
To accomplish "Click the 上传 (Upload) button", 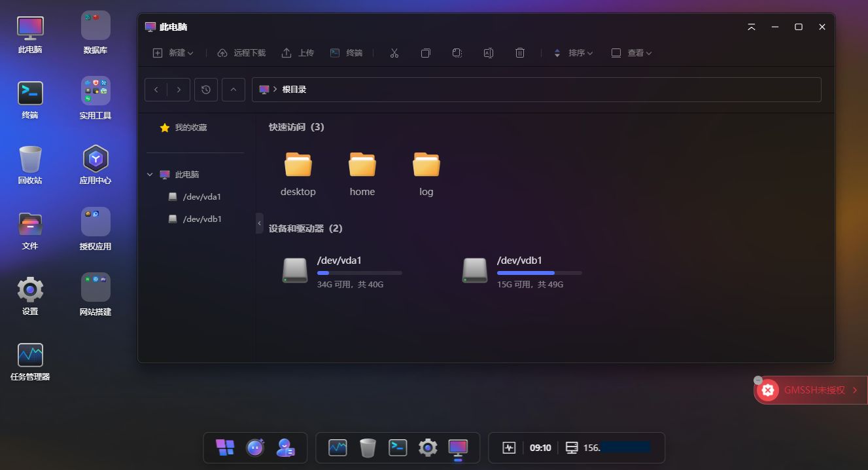I will click(x=298, y=53).
